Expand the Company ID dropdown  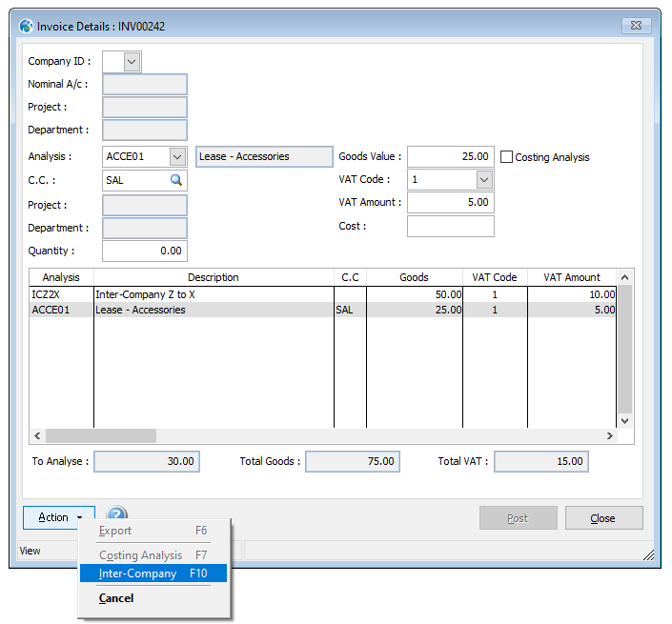point(132,62)
